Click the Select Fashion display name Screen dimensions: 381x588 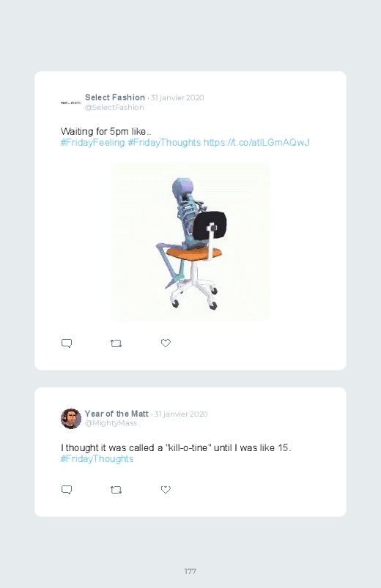115,97
